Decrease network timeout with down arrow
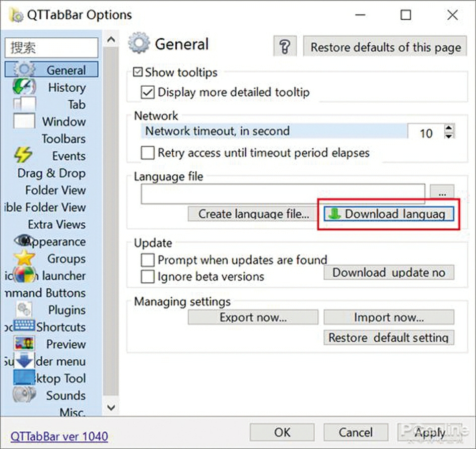 click(x=449, y=136)
